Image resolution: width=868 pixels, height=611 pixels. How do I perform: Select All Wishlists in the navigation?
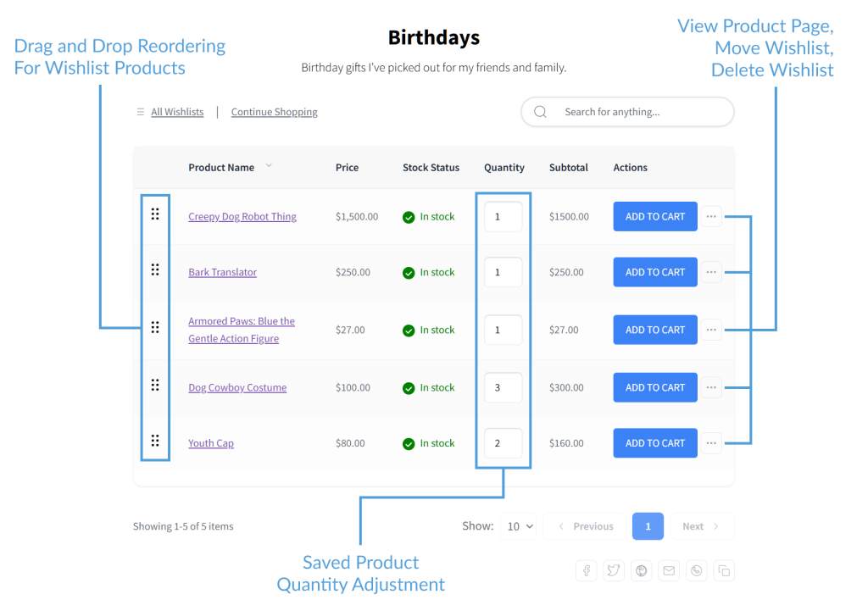point(177,111)
